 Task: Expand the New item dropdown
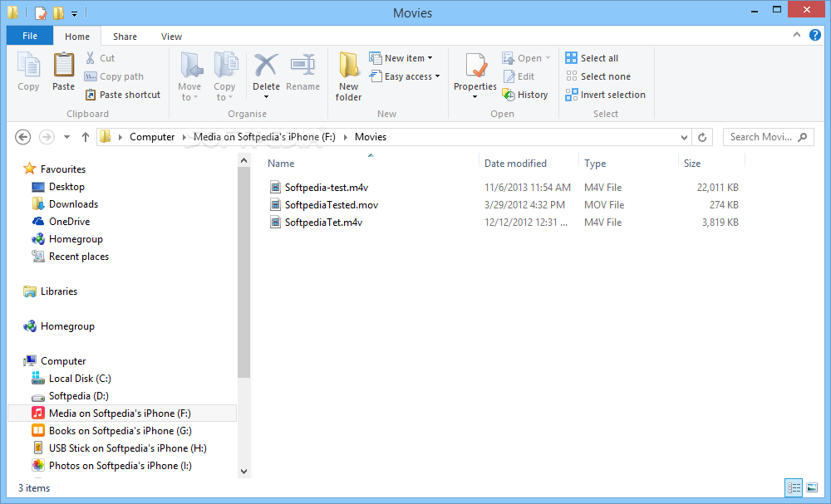[430, 58]
